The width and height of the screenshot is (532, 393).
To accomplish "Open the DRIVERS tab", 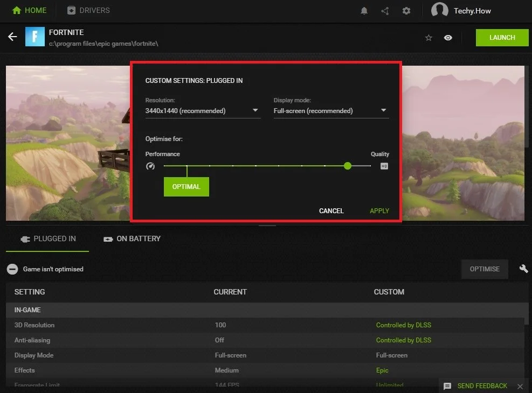I will (88, 11).
